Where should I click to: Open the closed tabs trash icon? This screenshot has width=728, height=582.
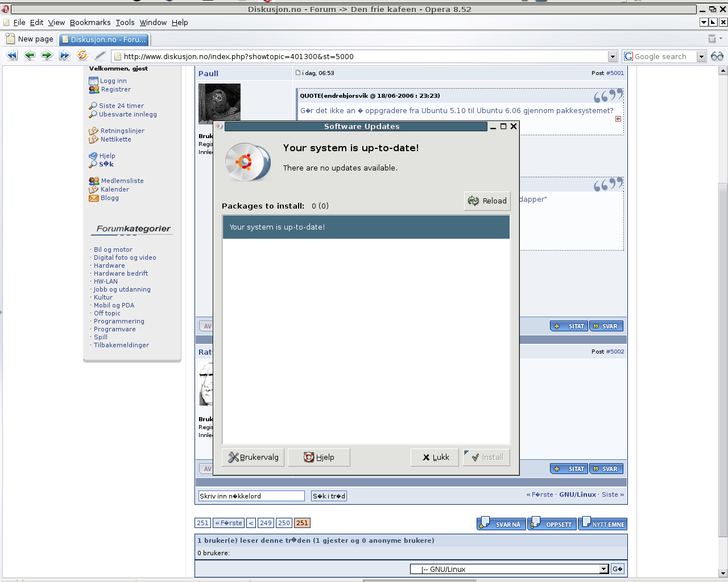tap(712, 39)
